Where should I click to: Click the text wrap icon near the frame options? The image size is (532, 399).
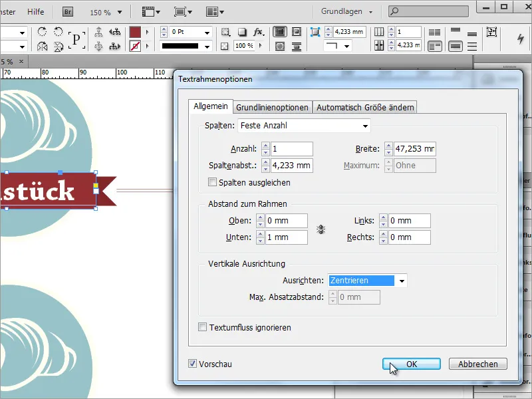(280, 31)
